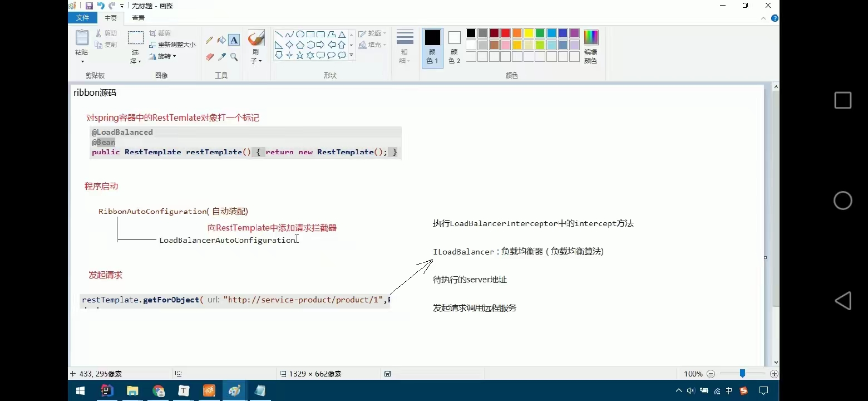Choose the orange color swatch
Screen dimensions: 868x401
[x=517, y=33]
